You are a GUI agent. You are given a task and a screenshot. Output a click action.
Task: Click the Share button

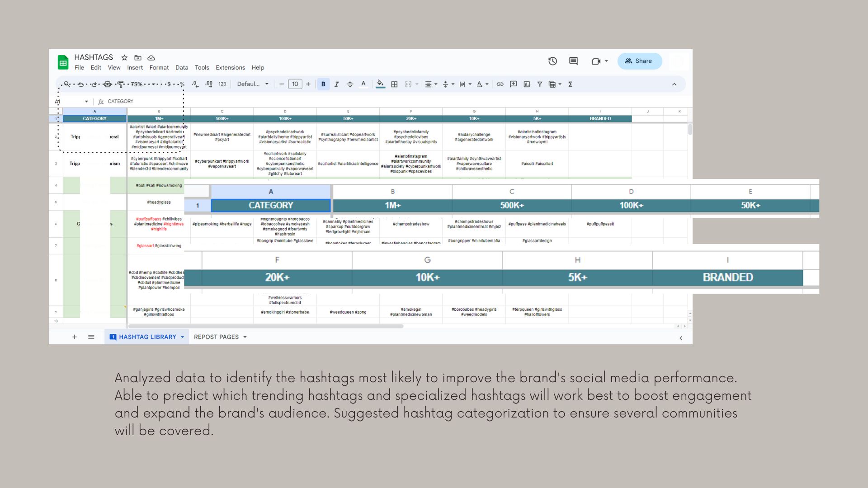pos(639,61)
